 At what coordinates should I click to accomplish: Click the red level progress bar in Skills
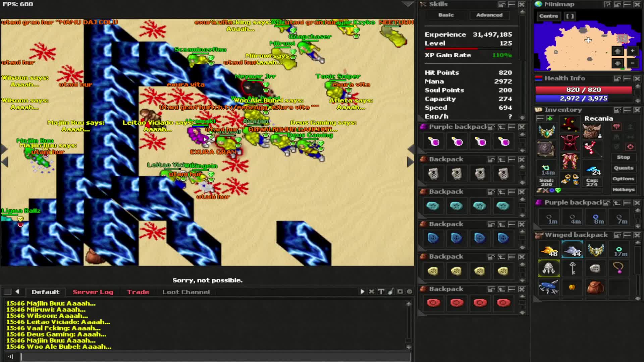(x=468, y=49)
